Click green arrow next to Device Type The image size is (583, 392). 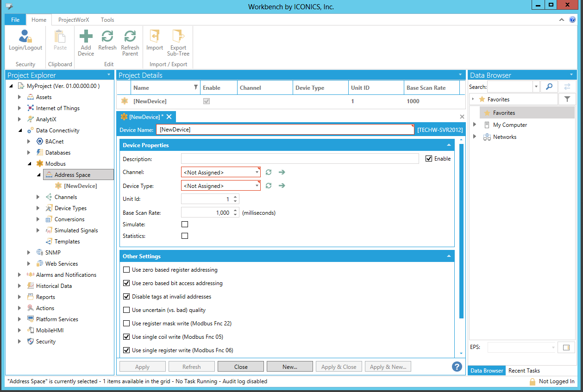coord(282,186)
